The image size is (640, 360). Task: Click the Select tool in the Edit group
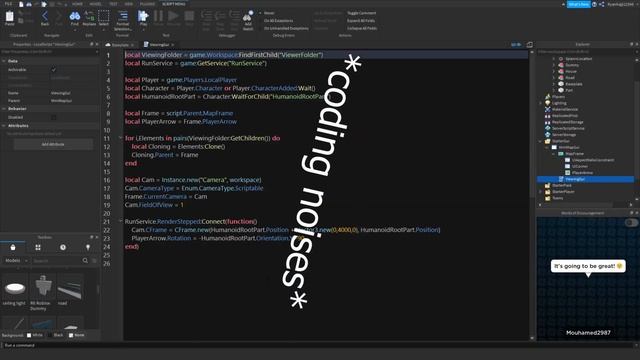(x=104, y=18)
